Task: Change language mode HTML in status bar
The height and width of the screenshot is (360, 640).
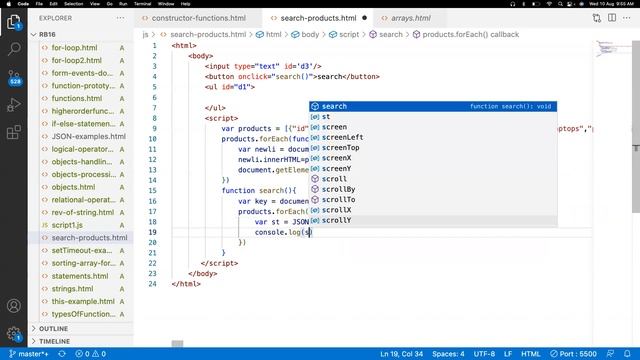Action: 531,354
